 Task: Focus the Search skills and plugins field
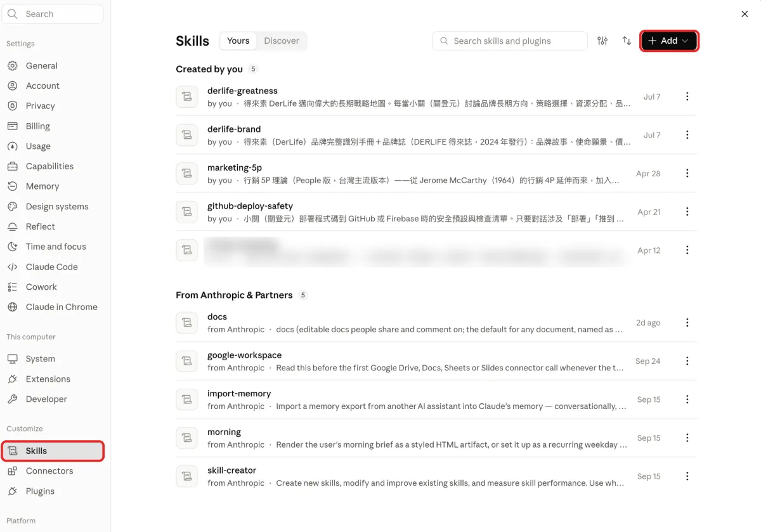click(510, 41)
